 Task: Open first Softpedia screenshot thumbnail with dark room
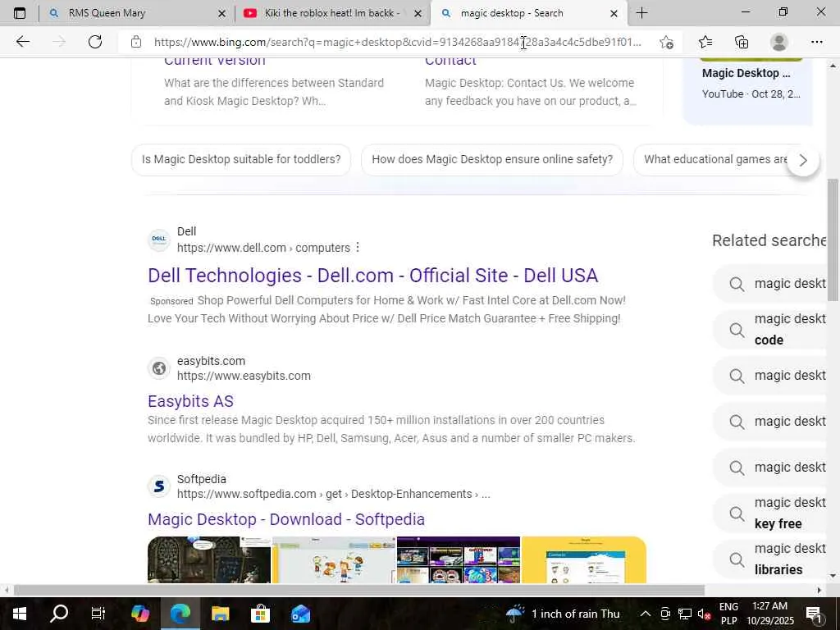point(209,559)
